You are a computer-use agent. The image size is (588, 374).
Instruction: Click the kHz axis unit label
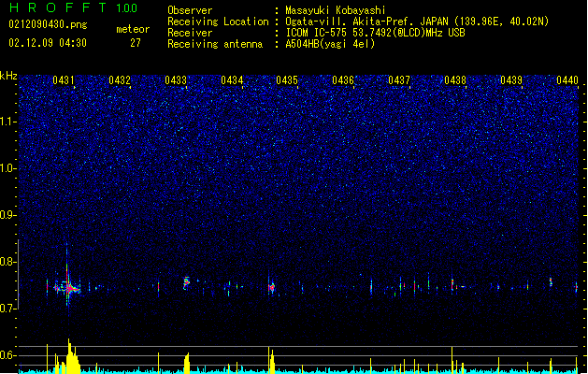8,76
